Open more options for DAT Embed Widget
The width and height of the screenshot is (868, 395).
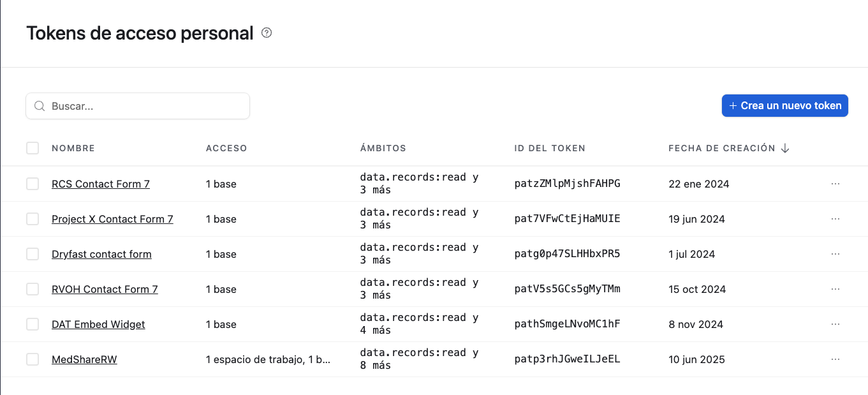pyautogui.click(x=835, y=324)
